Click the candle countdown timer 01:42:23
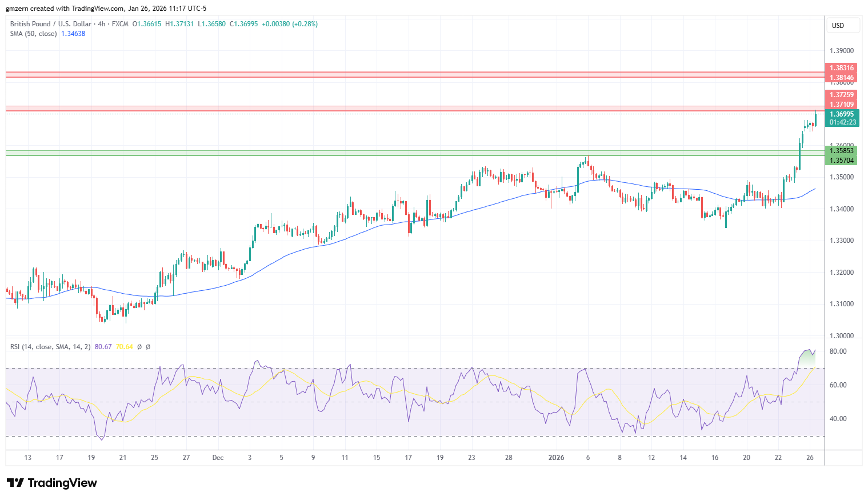Image resolution: width=868 pixels, height=500 pixels. 842,122
